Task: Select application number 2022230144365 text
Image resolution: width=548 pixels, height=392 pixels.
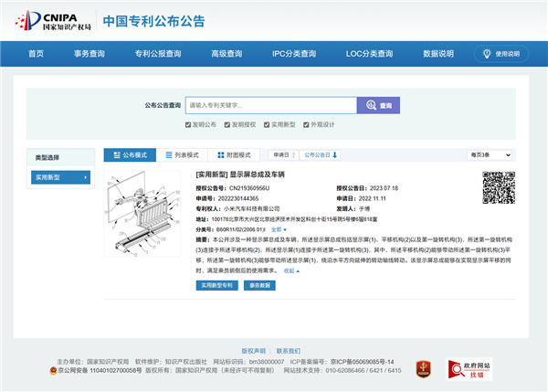Action: pos(238,198)
